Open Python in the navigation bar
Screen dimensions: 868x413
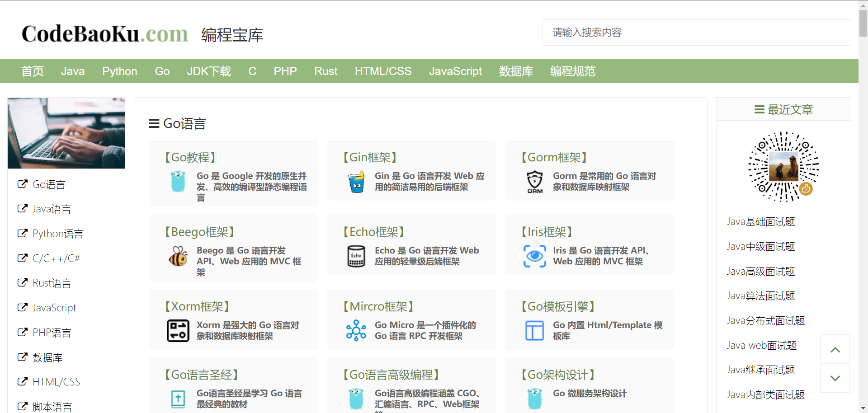coord(120,71)
